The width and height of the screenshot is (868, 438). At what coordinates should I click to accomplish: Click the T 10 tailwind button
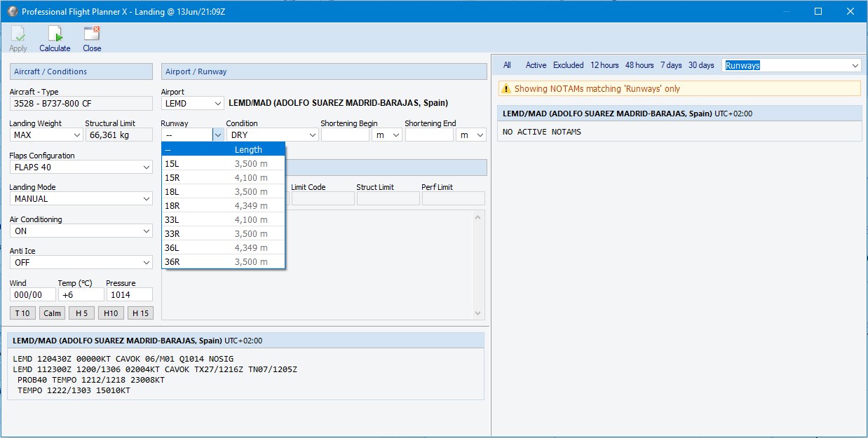[23, 313]
